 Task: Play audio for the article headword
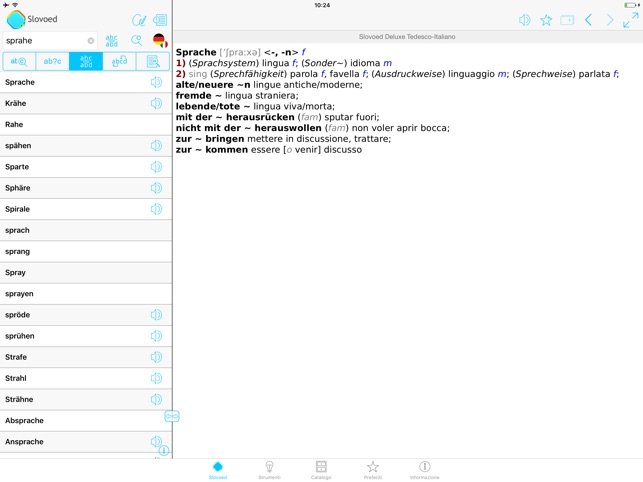click(x=524, y=20)
